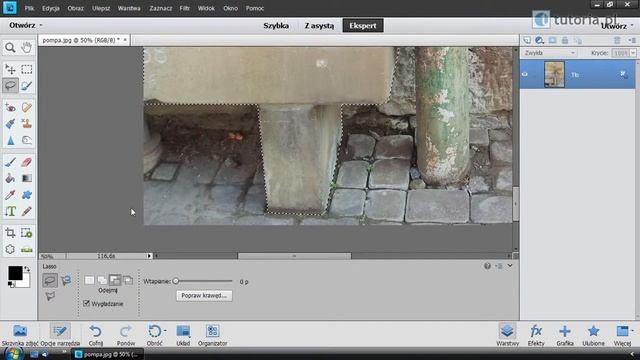The image size is (640, 360).
Task: Set selection mode to Subtract (Odejmij)
Action: [x=115, y=280]
